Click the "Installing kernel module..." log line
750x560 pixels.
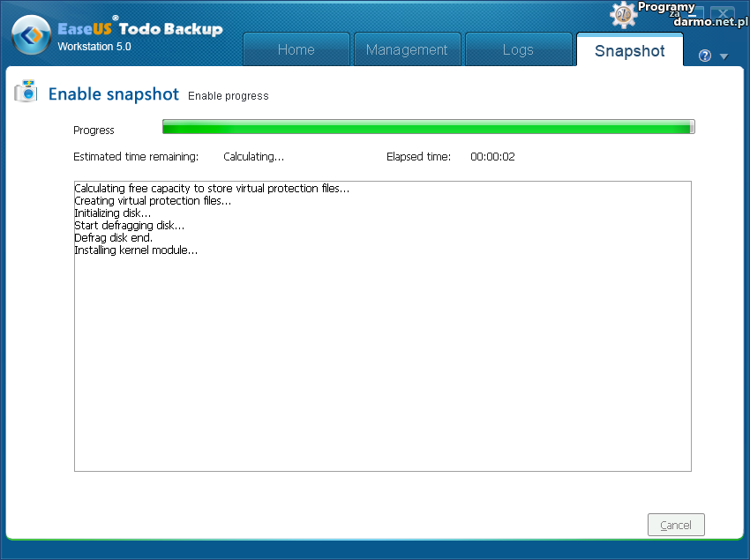(x=136, y=250)
